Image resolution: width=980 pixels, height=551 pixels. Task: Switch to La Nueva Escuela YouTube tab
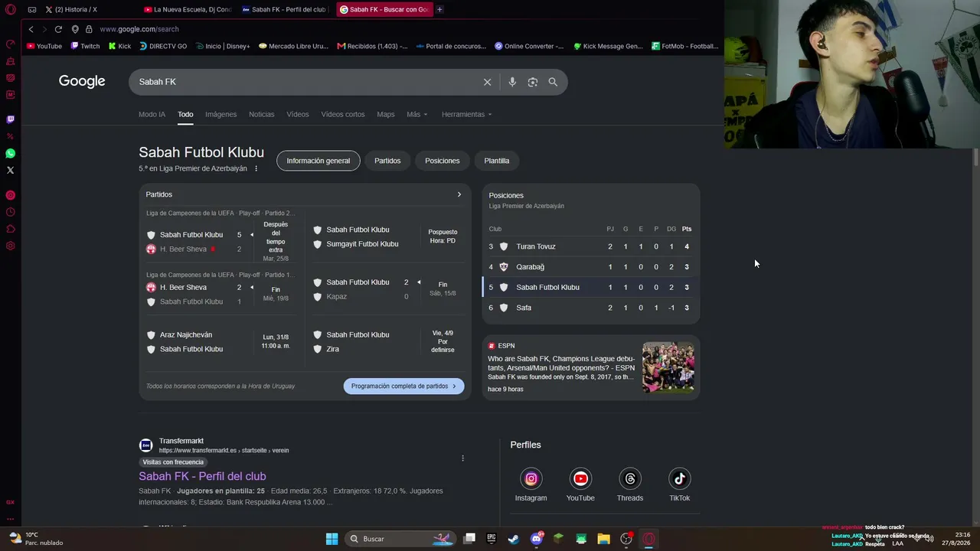tap(188, 9)
